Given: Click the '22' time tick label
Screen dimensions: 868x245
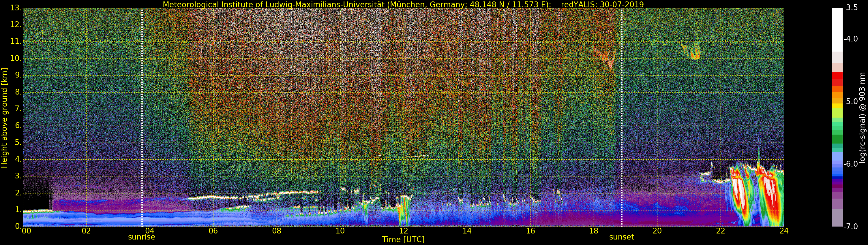Looking at the screenshot, I should 720,231.
